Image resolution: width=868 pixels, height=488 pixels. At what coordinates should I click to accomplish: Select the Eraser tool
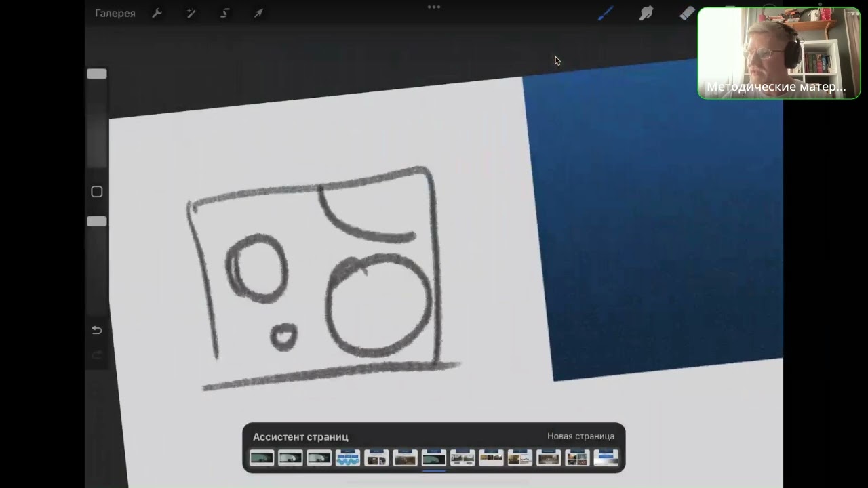point(687,13)
